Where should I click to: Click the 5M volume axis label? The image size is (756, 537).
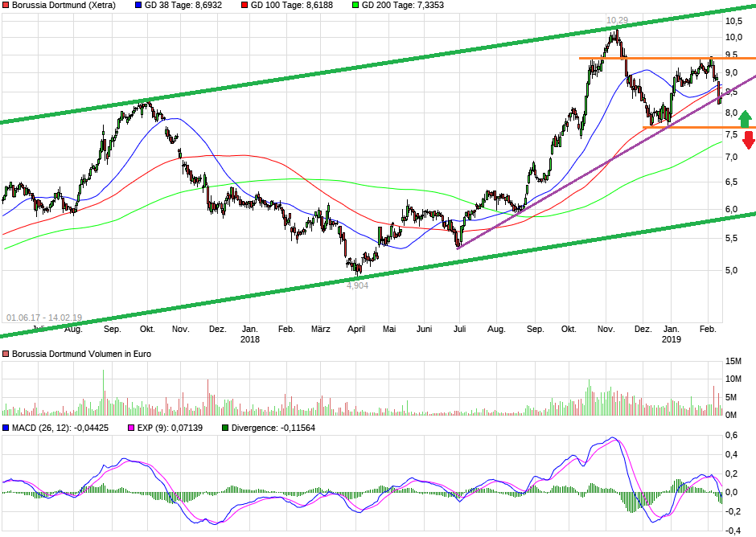731,397
